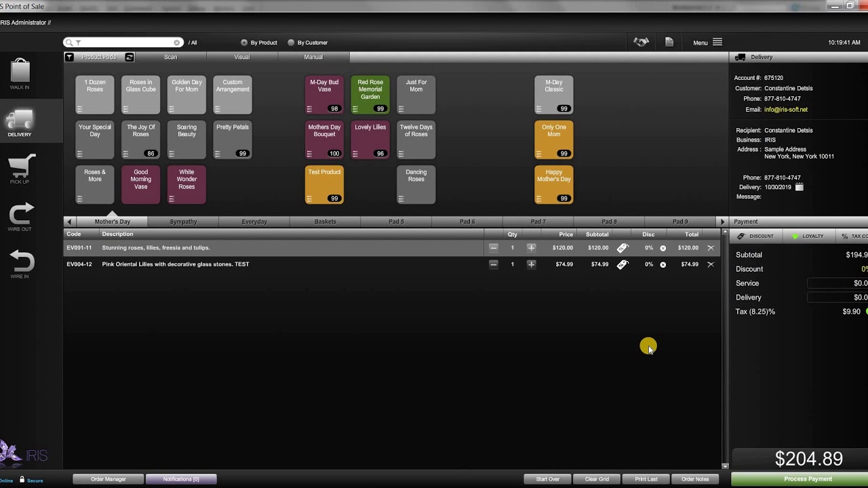Choose the Pick Up cart icon
The width and height of the screenshot is (868, 488).
(20, 165)
